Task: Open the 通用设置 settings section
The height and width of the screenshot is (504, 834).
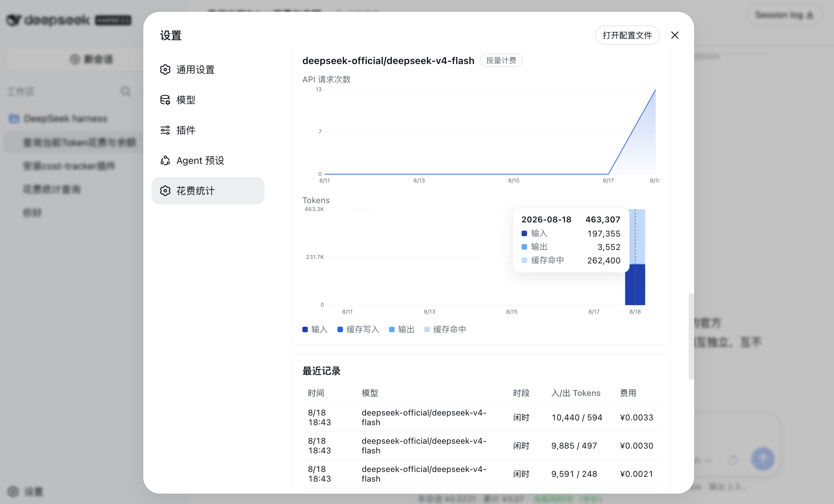Action: [208, 70]
